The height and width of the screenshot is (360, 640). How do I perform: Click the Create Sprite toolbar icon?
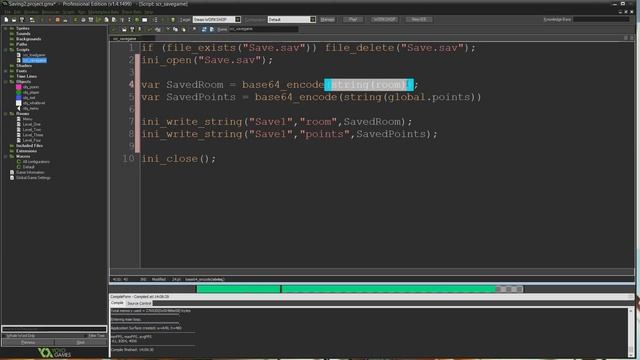tap(75, 20)
